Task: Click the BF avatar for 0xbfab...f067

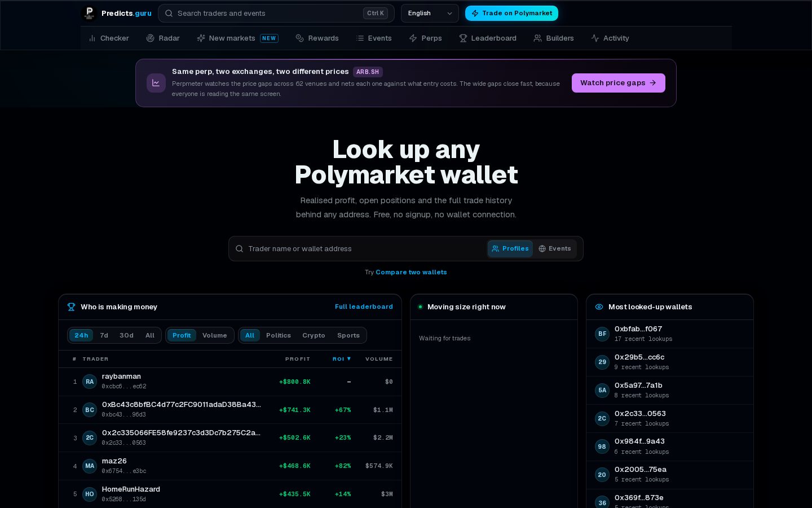Action: pos(602,334)
